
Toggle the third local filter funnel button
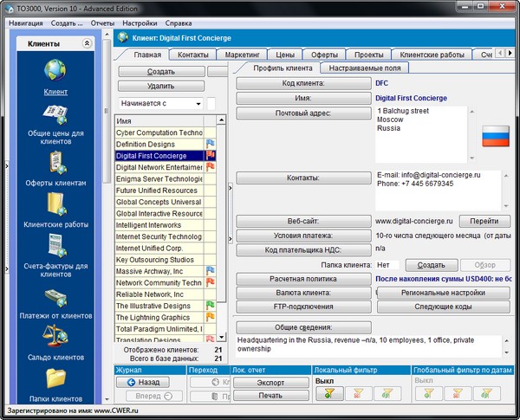click(x=387, y=393)
